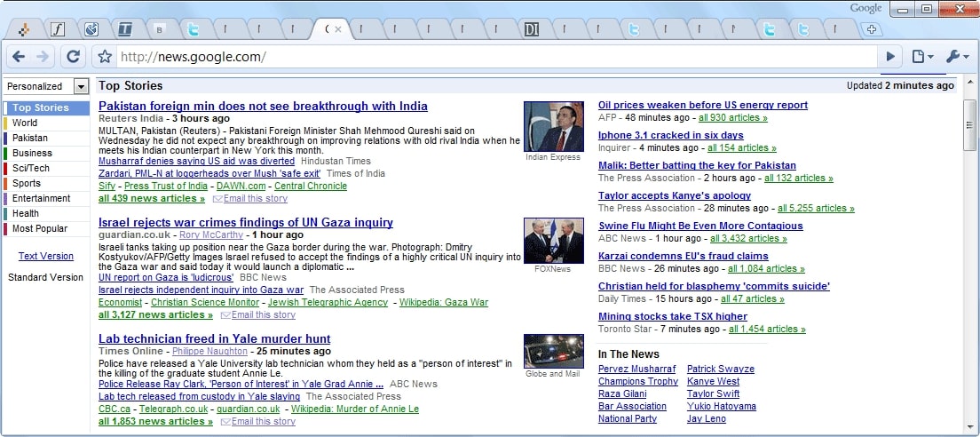980x437 pixels.
Task: Select the Entertainment news section
Action: click(x=42, y=198)
